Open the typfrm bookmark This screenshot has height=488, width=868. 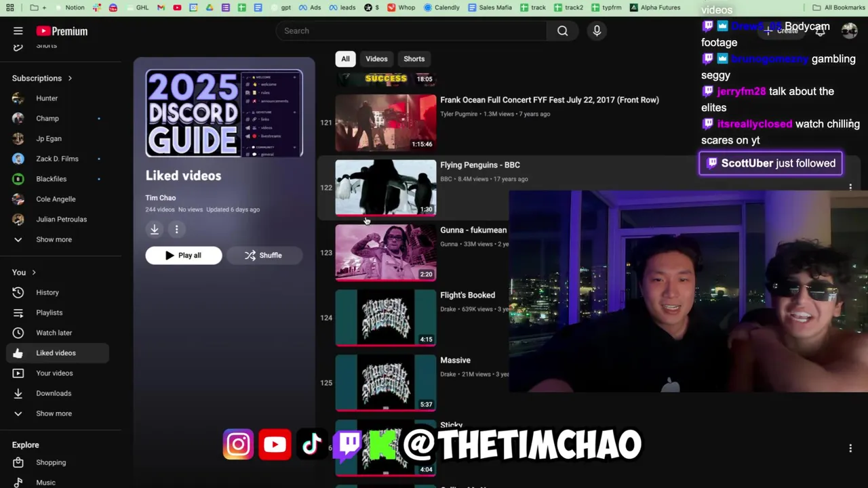[x=606, y=7]
